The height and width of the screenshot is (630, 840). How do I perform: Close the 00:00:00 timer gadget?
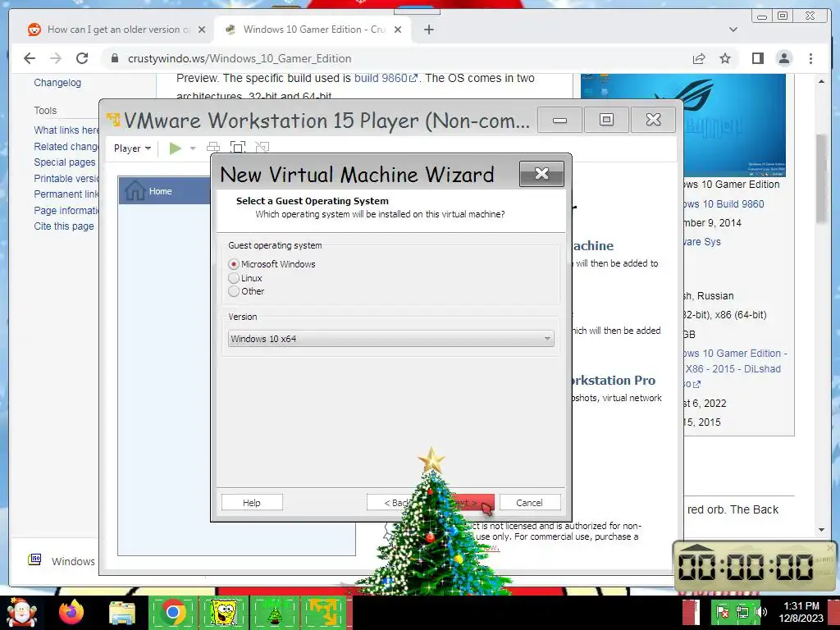tap(830, 547)
